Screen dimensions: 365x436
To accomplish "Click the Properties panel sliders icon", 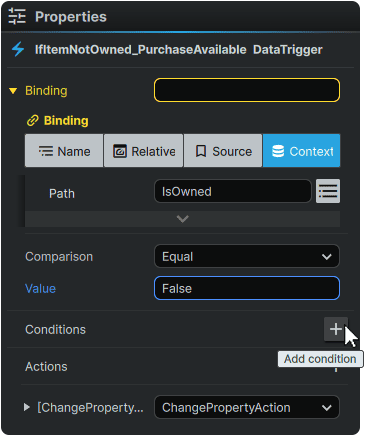I will [17, 16].
